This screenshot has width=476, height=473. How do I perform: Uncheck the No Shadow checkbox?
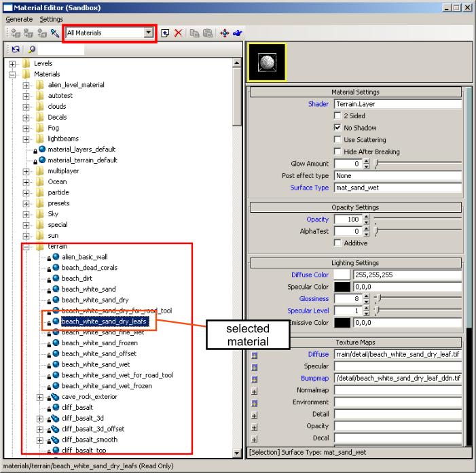coord(337,128)
